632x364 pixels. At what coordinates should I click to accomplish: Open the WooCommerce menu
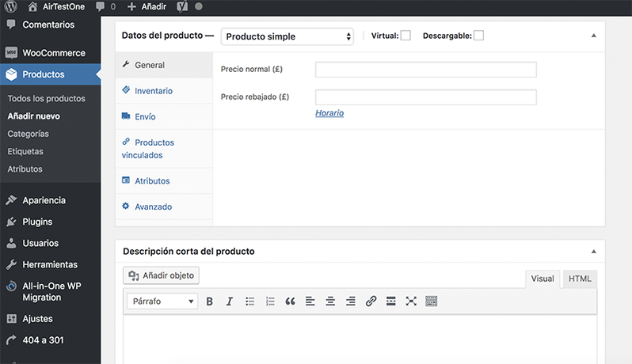[x=51, y=53]
